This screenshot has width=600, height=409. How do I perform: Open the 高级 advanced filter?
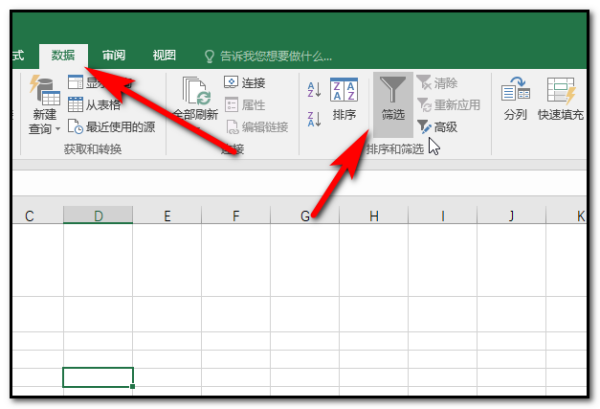(x=437, y=127)
